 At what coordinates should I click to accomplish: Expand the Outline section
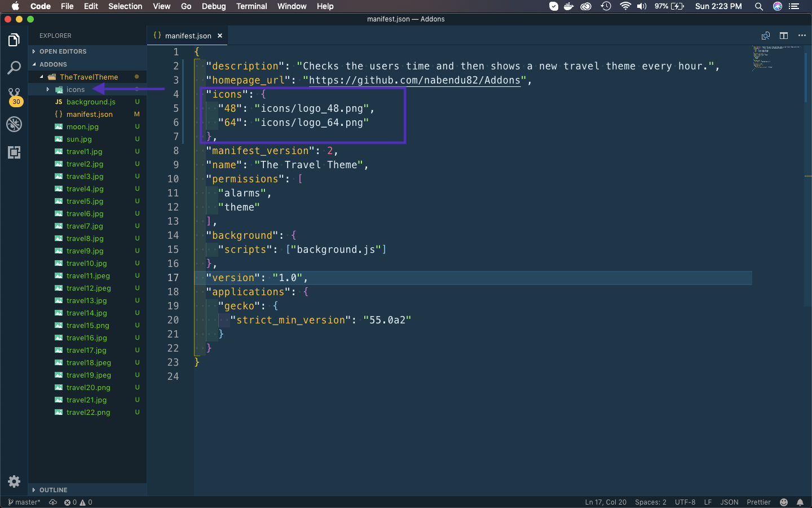(87, 490)
